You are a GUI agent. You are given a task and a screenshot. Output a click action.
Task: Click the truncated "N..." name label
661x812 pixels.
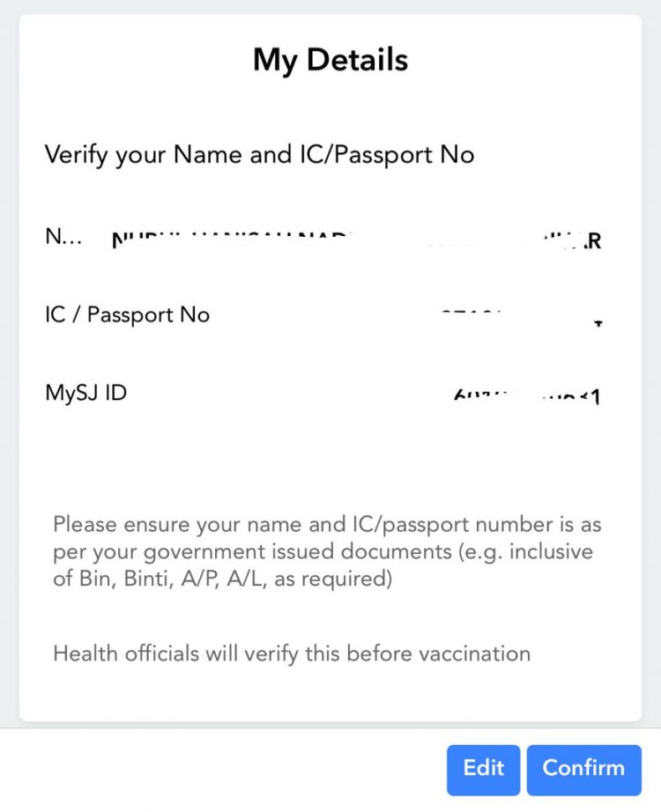coord(63,238)
